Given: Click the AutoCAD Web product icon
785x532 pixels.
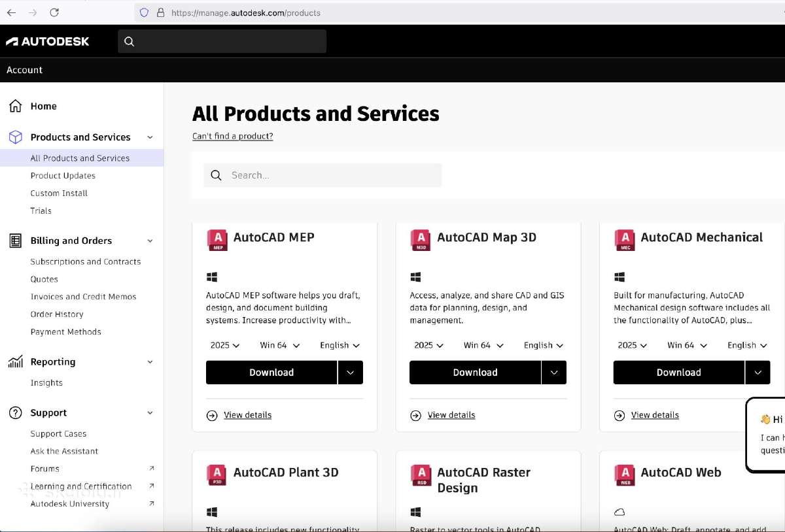Looking at the screenshot, I should pos(625,475).
